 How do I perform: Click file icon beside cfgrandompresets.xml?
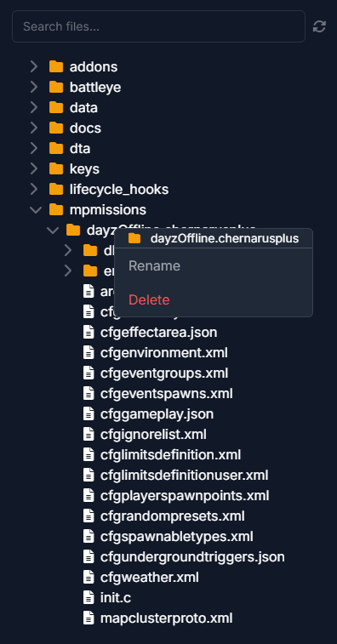coord(89,516)
